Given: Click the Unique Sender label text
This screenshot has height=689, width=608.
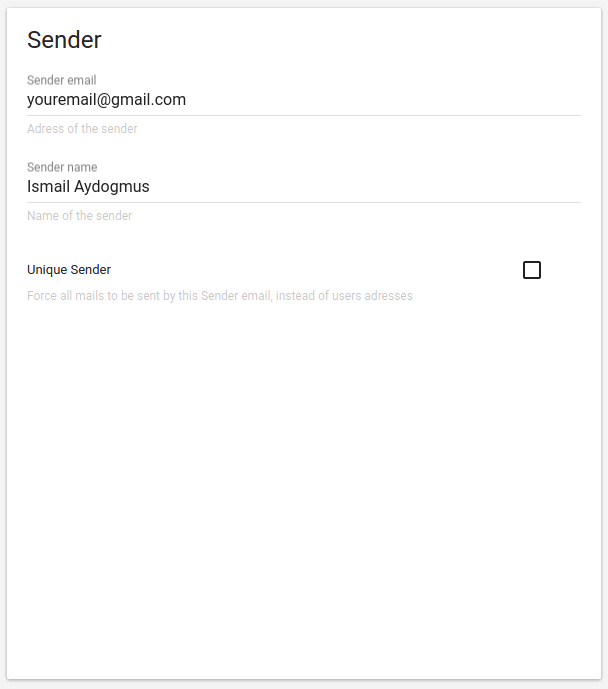Looking at the screenshot, I should [69, 269].
